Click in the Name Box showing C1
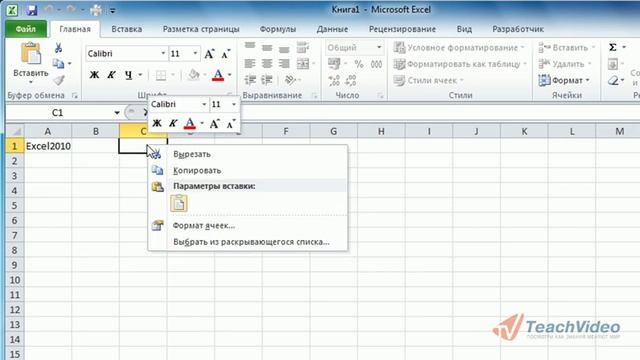The width and height of the screenshot is (640, 360). (58, 113)
